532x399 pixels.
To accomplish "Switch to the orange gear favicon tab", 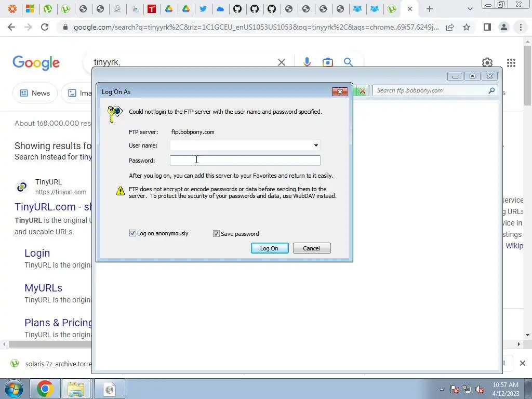I will point(12,9).
